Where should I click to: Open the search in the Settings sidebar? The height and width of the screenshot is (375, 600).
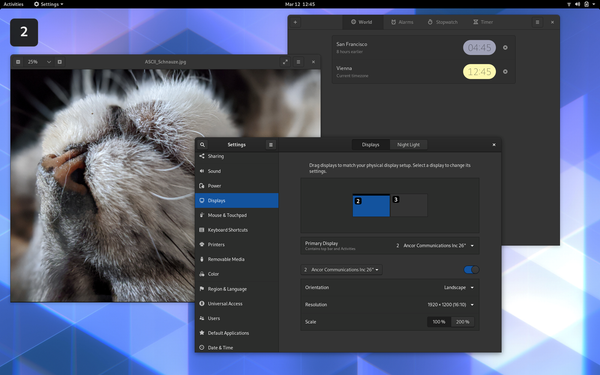[x=202, y=145]
